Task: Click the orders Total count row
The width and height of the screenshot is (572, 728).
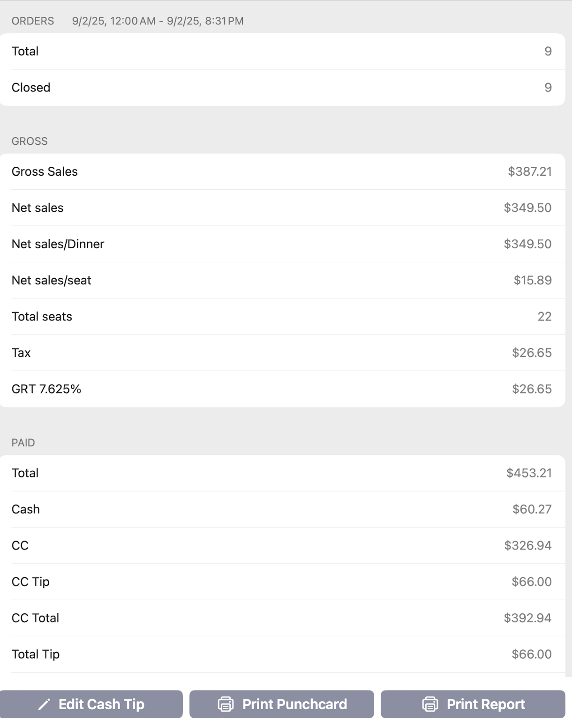Action: click(x=281, y=52)
